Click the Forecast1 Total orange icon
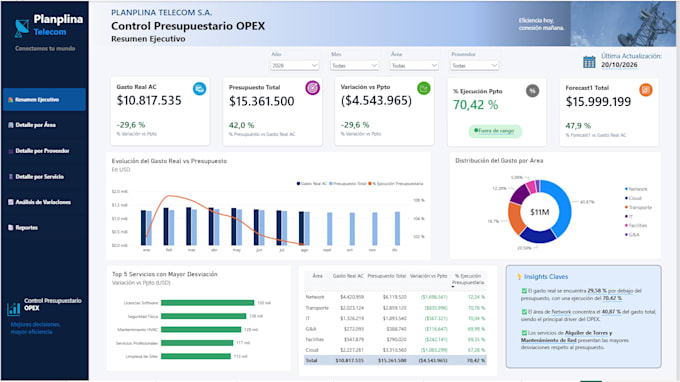The width and height of the screenshot is (680, 382). pos(646,90)
